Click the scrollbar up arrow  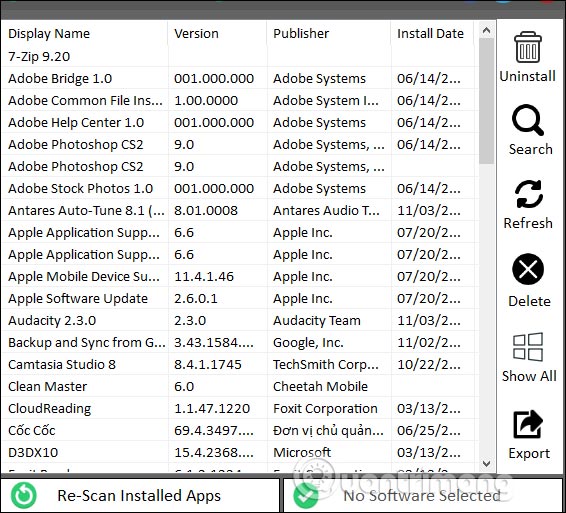click(486, 30)
